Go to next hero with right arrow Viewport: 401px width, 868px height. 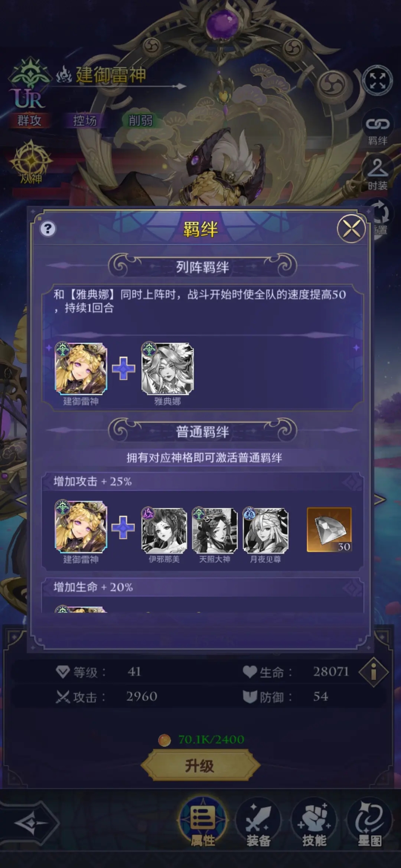click(x=381, y=500)
